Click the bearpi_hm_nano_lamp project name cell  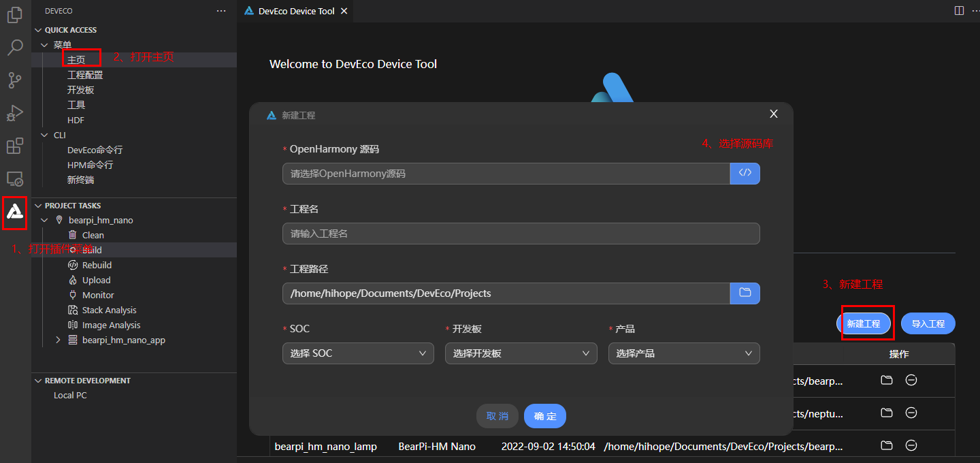tap(326, 447)
